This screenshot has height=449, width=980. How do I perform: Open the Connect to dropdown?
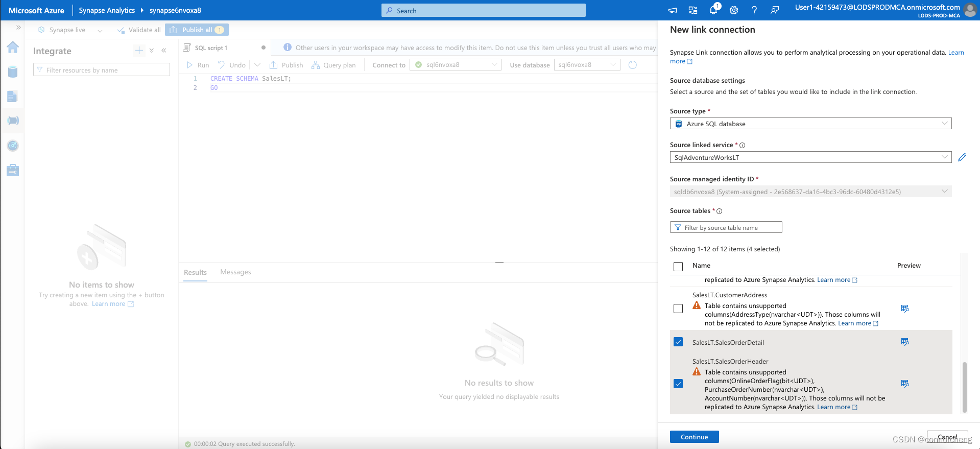point(456,65)
